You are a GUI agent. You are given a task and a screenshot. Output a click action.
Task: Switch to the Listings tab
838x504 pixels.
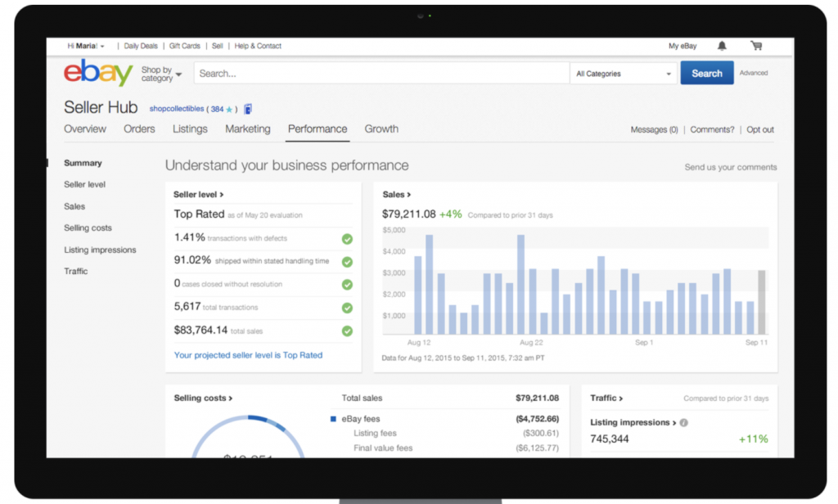point(190,128)
